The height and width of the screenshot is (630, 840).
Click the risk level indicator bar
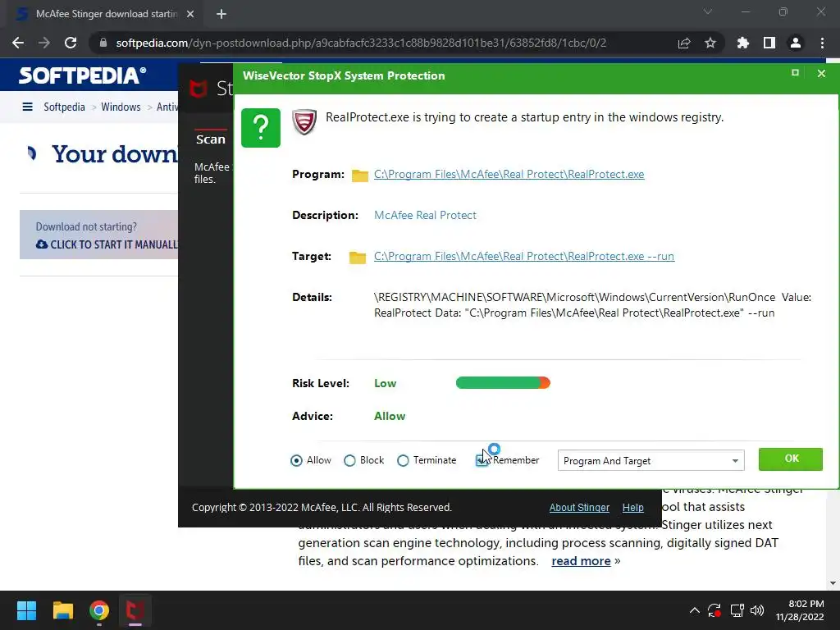tap(503, 382)
